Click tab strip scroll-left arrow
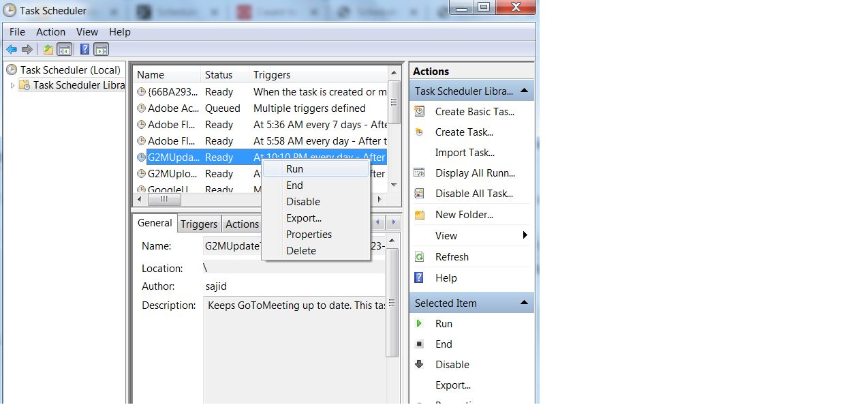868x405 pixels. tap(379, 222)
